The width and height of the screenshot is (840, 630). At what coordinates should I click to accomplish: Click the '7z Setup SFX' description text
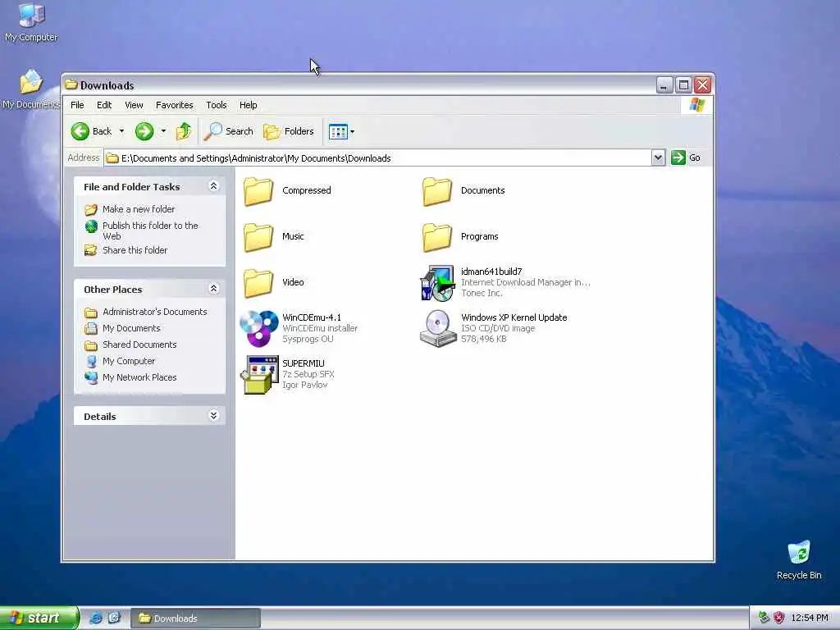[x=308, y=374]
